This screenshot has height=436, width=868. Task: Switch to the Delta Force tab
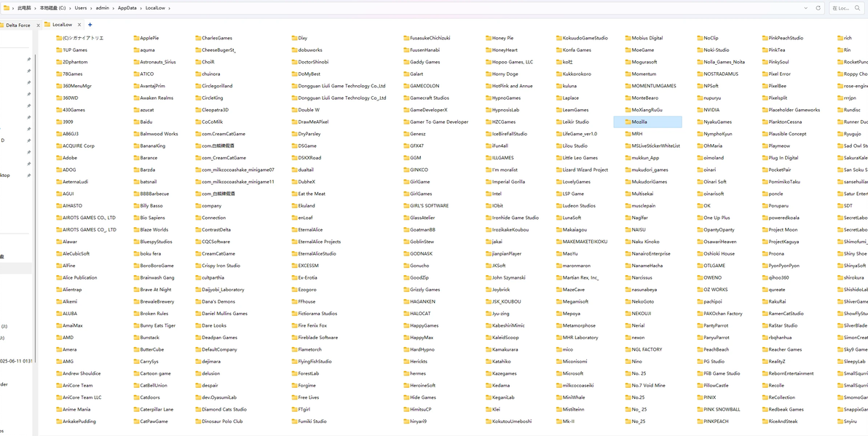pyautogui.click(x=17, y=25)
